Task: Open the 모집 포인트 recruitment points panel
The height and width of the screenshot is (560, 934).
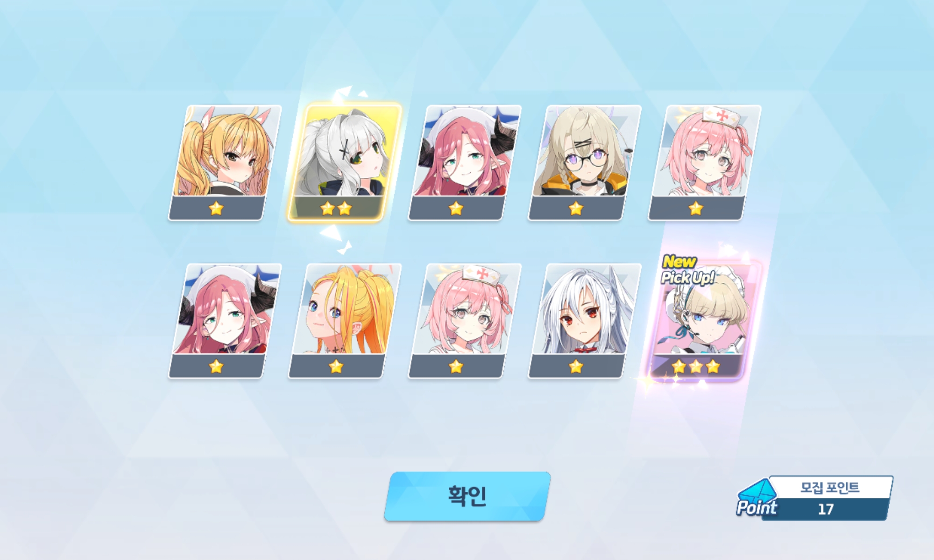Action: click(x=814, y=498)
